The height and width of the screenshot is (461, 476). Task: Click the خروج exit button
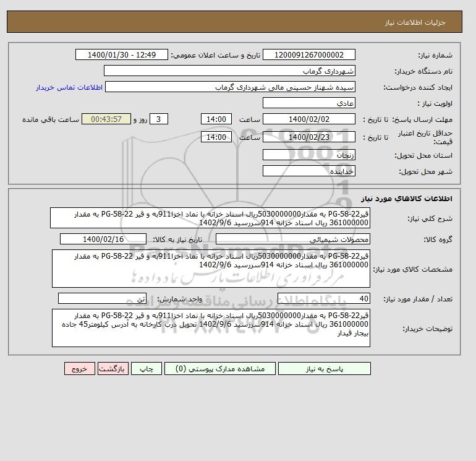click(80, 369)
